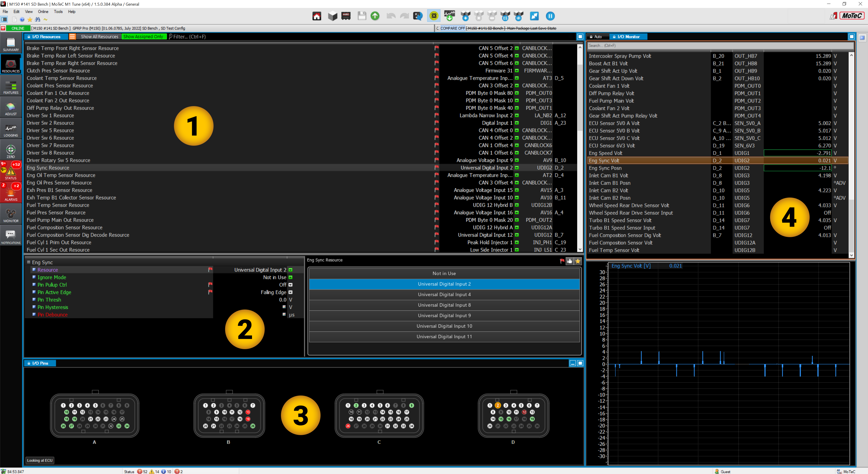The image size is (868, 474).
Task: Toggle Show Assigned Only filter
Action: 143,36
